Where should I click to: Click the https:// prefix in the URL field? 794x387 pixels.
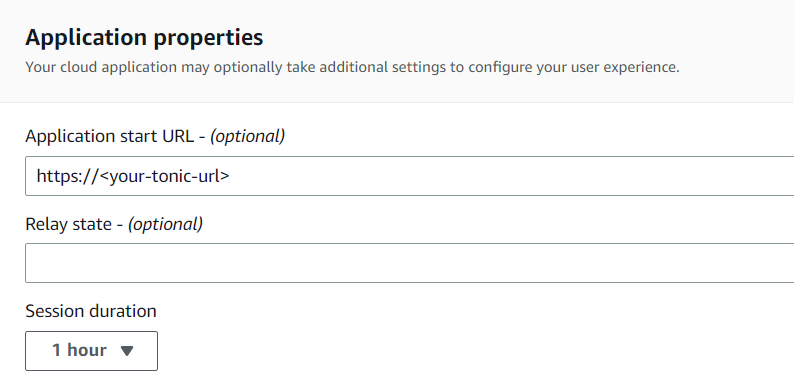pyautogui.click(x=67, y=176)
